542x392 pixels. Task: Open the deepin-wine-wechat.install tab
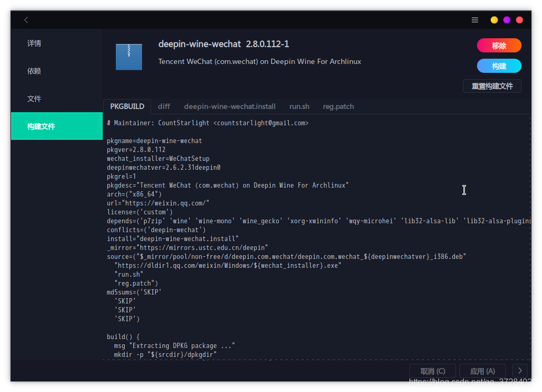tap(230, 106)
